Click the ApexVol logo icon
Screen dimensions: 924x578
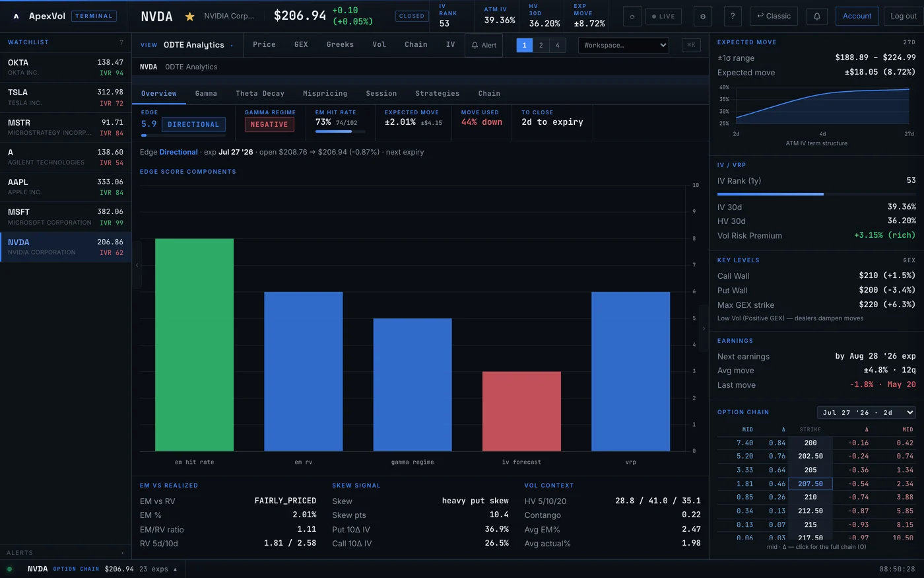pyautogui.click(x=16, y=16)
